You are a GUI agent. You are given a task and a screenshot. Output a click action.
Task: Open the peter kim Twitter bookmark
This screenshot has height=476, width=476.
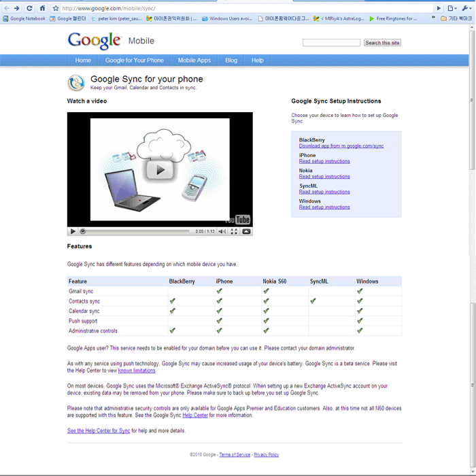[116, 18]
